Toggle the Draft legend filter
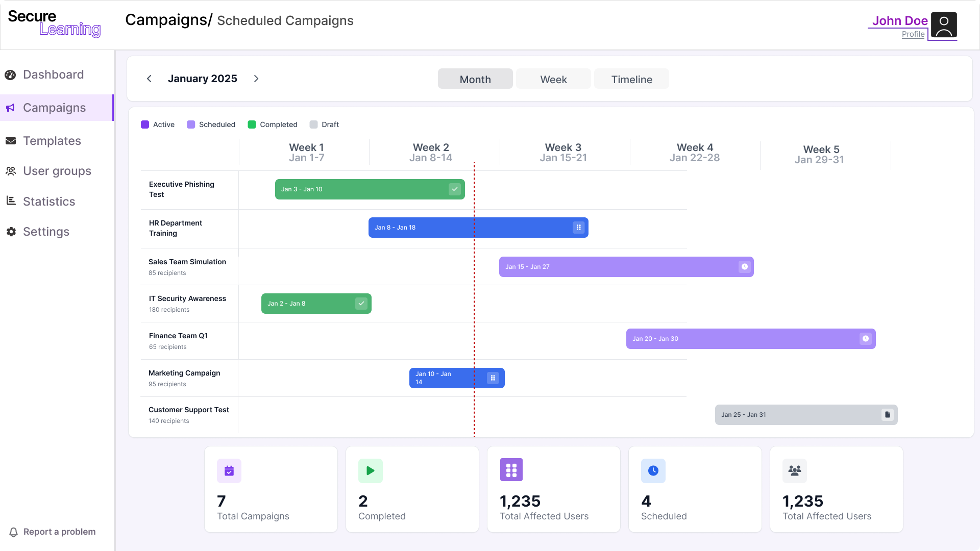 pos(324,124)
